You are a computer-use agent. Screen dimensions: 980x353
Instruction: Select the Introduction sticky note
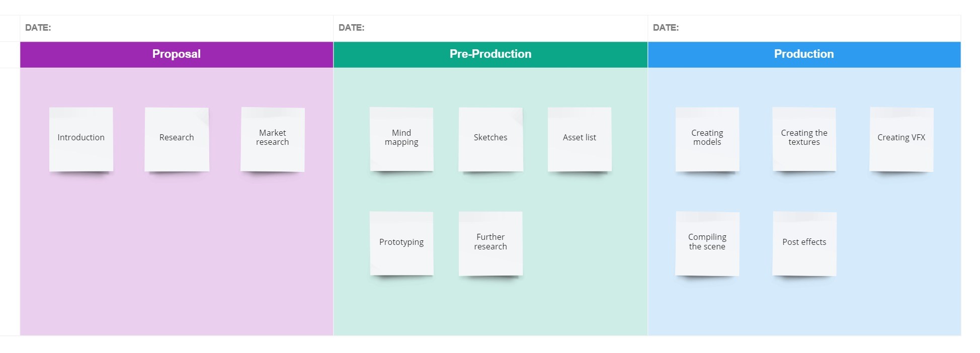(x=81, y=139)
